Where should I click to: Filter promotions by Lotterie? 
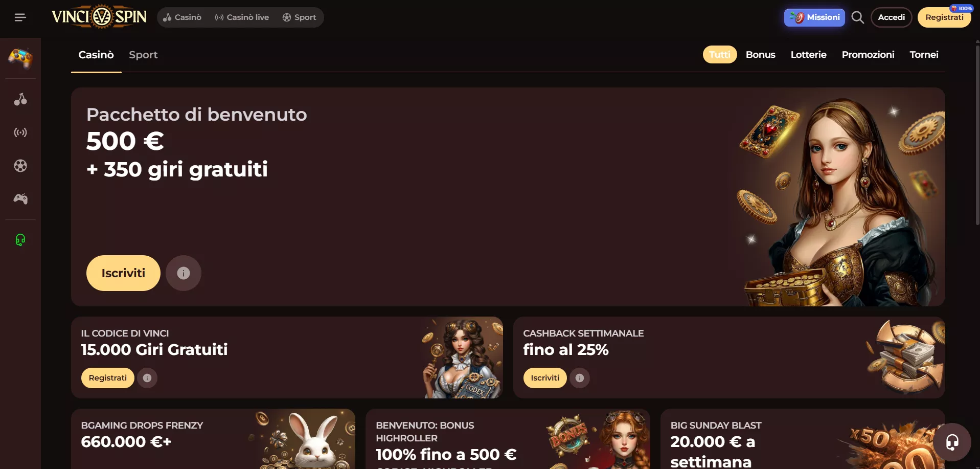tap(808, 55)
